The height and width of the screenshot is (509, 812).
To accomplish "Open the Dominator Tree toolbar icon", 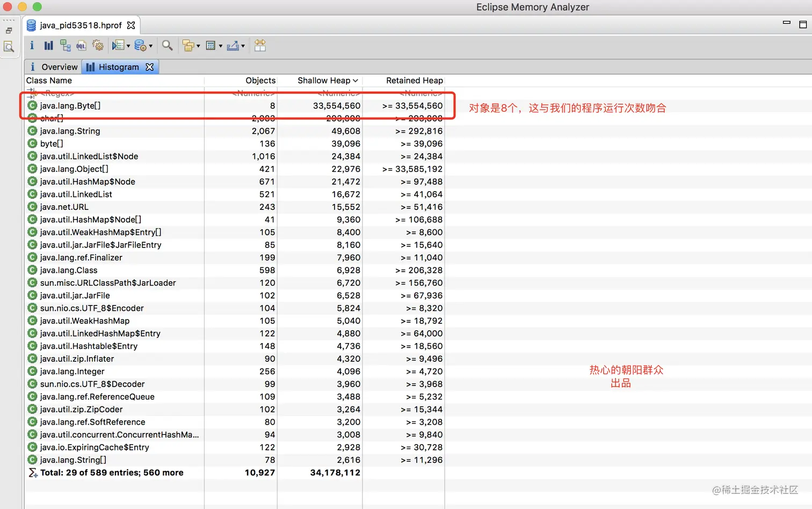I will (66, 46).
